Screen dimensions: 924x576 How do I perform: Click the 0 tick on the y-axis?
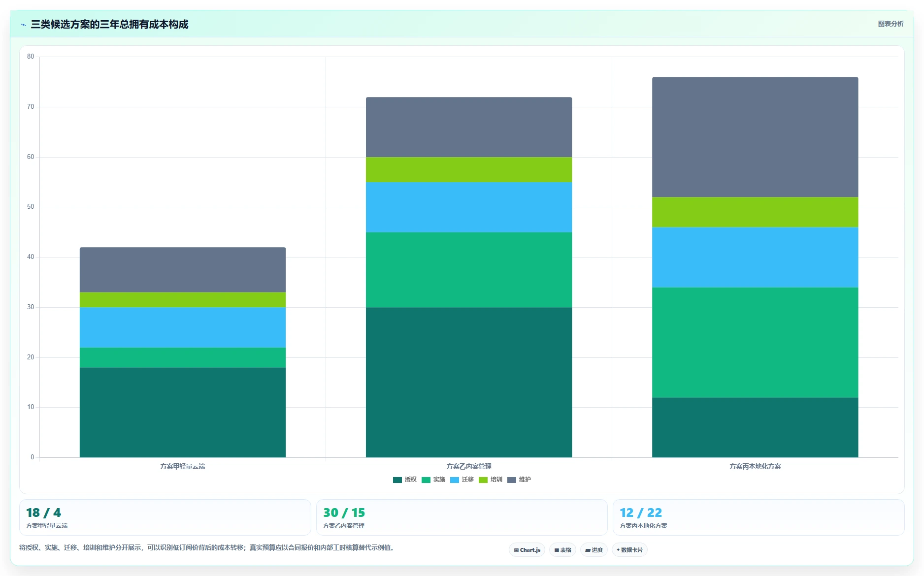[33, 457]
